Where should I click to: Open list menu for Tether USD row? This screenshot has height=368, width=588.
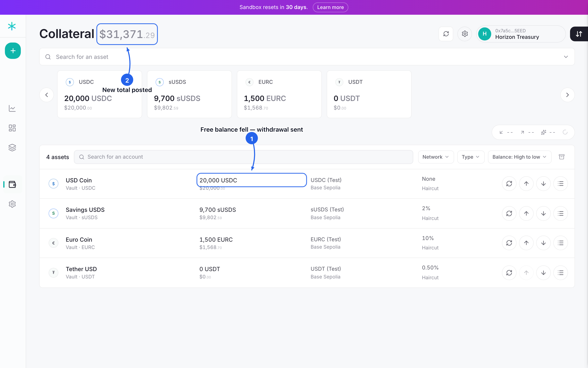click(x=561, y=273)
